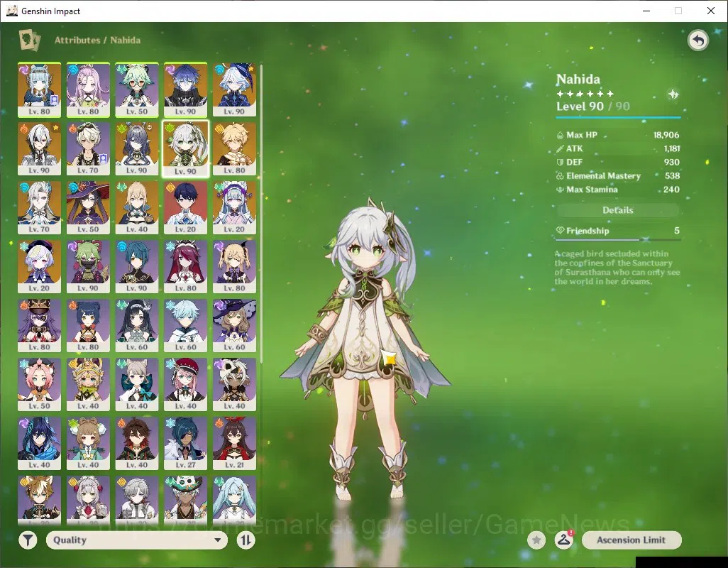
Task: Click the return arrow icon
Action: point(697,40)
